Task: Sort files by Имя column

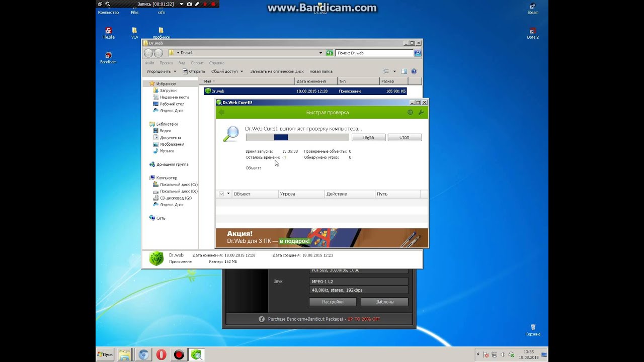Action: tap(247, 81)
